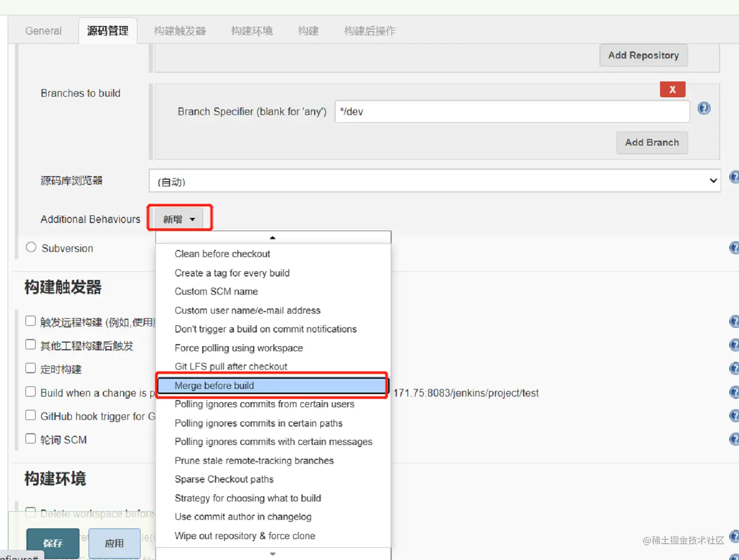
Task: Save configuration with 保存 button
Action: [53, 543]
